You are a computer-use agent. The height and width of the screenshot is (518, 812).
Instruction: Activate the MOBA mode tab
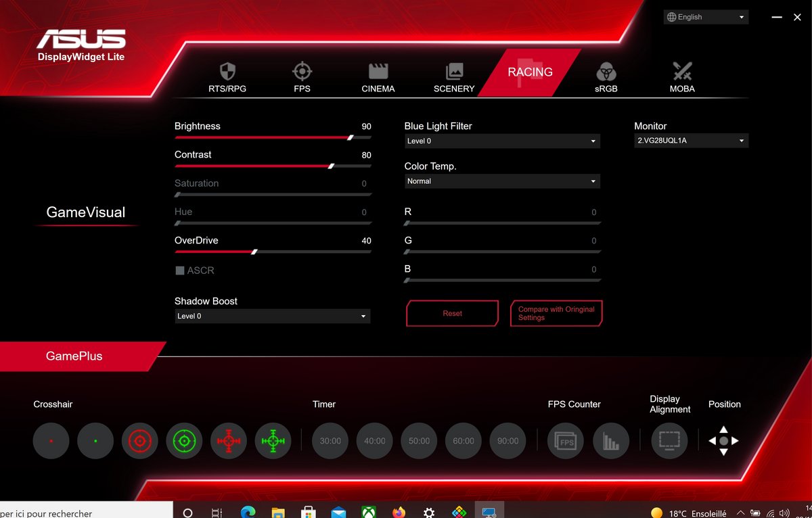pos(682,77)
